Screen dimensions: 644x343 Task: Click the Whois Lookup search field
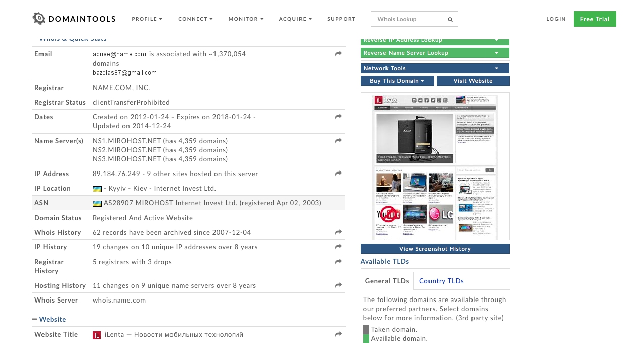(409, 19)
